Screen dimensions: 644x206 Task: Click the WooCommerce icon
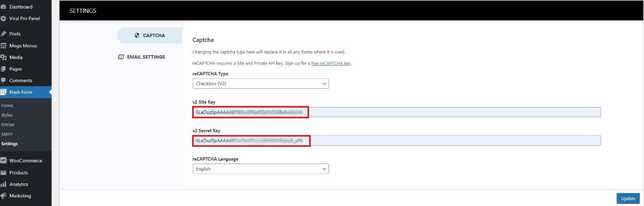pos(3,161)
